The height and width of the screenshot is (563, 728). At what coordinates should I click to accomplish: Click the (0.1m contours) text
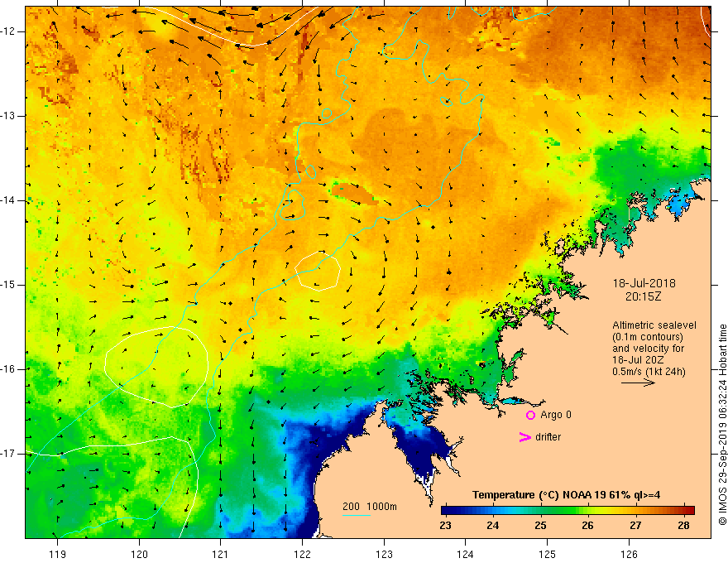pos(647,337)
